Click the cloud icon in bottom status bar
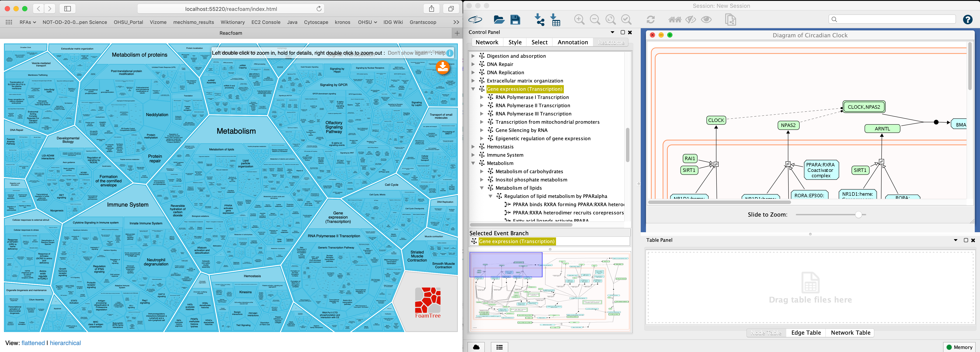Screen dimensions: 980x352 point(476,347)
